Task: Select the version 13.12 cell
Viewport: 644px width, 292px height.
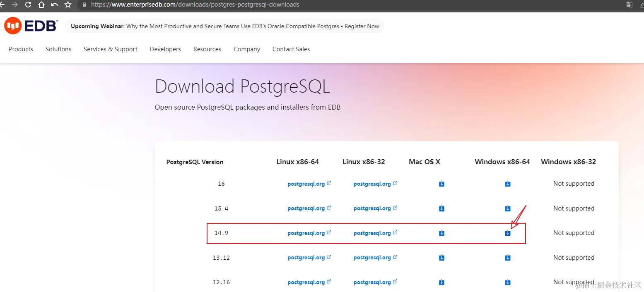Action: click(221, 258)
